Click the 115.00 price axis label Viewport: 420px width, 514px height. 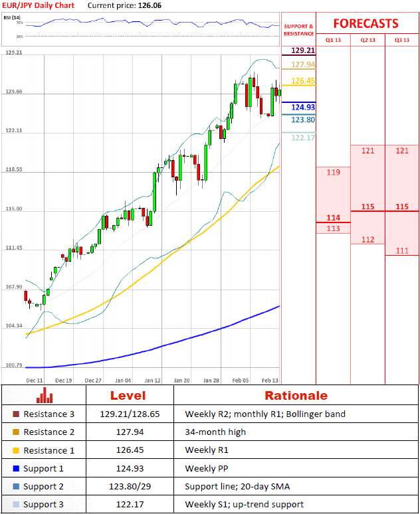[x=14, y=209]
